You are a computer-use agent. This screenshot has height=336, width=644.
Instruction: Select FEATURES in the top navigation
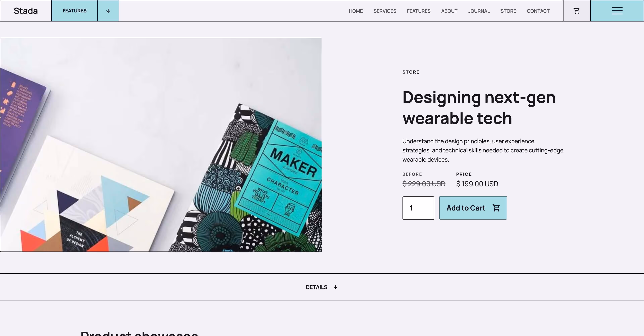(418, 11)
